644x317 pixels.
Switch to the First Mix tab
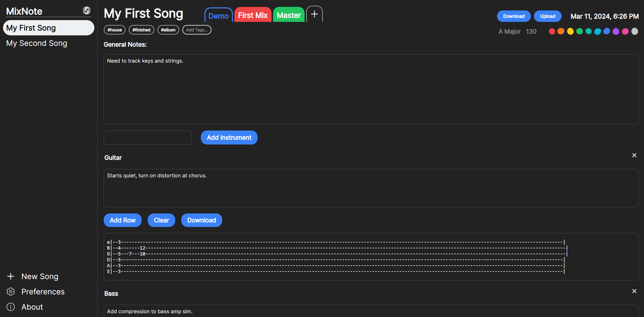tap(253, 15)
